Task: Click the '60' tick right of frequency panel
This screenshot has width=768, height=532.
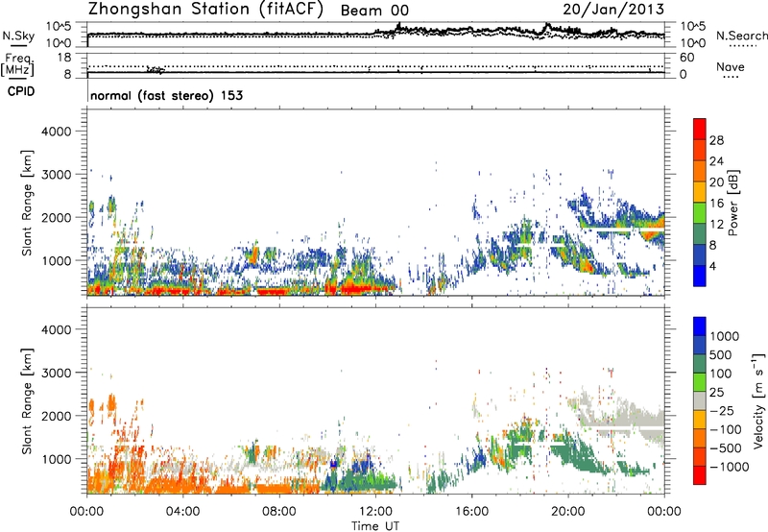Action: pyautogui.click(x=687, y=58)
